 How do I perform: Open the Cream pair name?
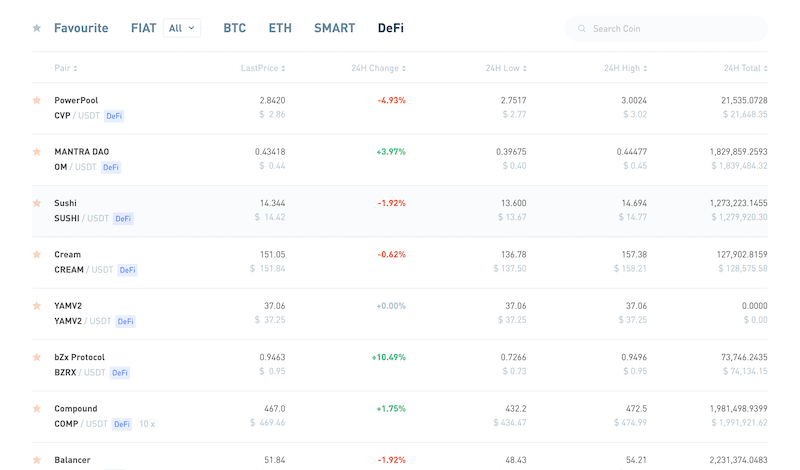[x=67, y=255]
